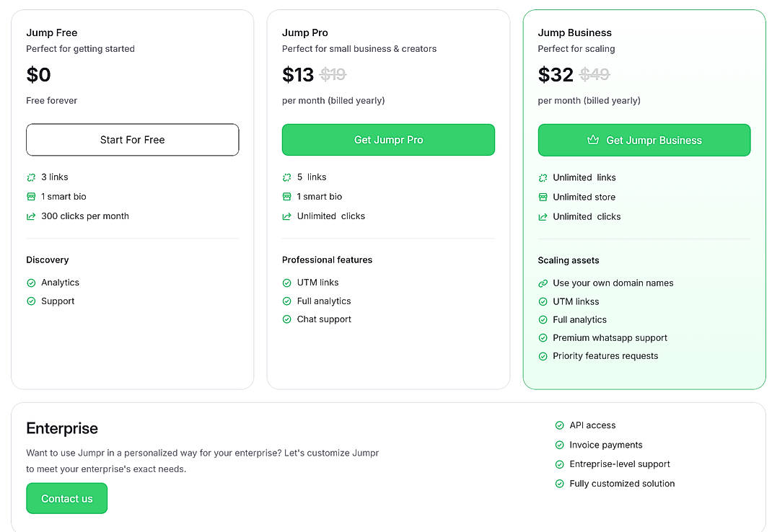Select the chain icon beside "Use your own domain names"

(543, 283)
